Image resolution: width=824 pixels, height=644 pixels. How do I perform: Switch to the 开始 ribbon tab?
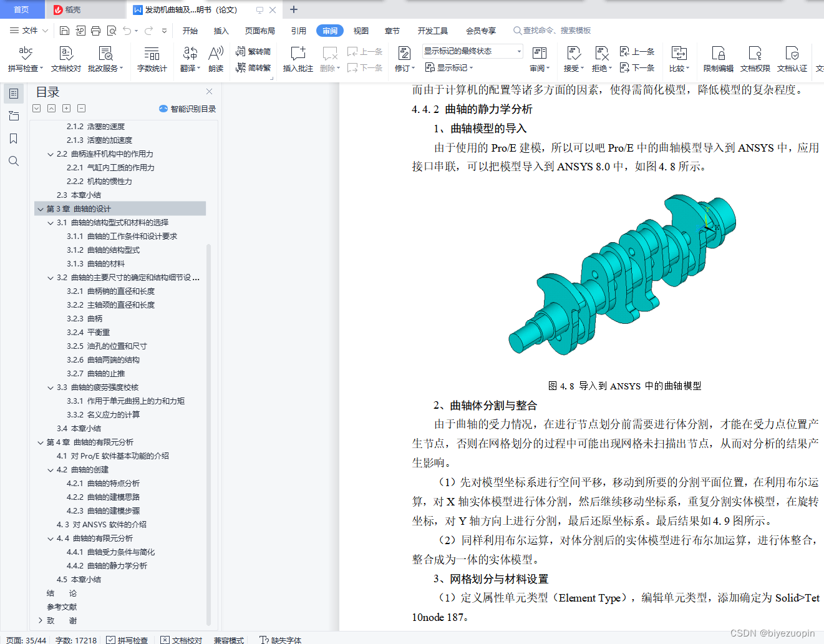click(190, 31)
